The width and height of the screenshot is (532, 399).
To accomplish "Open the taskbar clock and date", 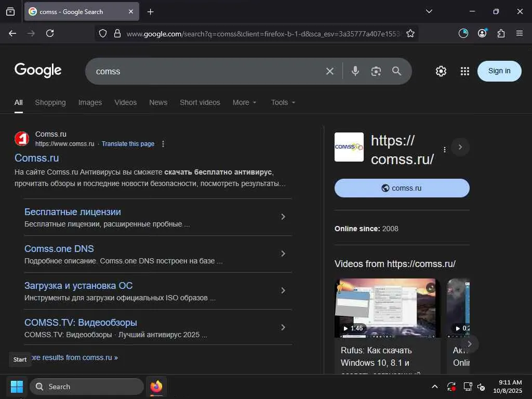I will (x=507, y=387).
